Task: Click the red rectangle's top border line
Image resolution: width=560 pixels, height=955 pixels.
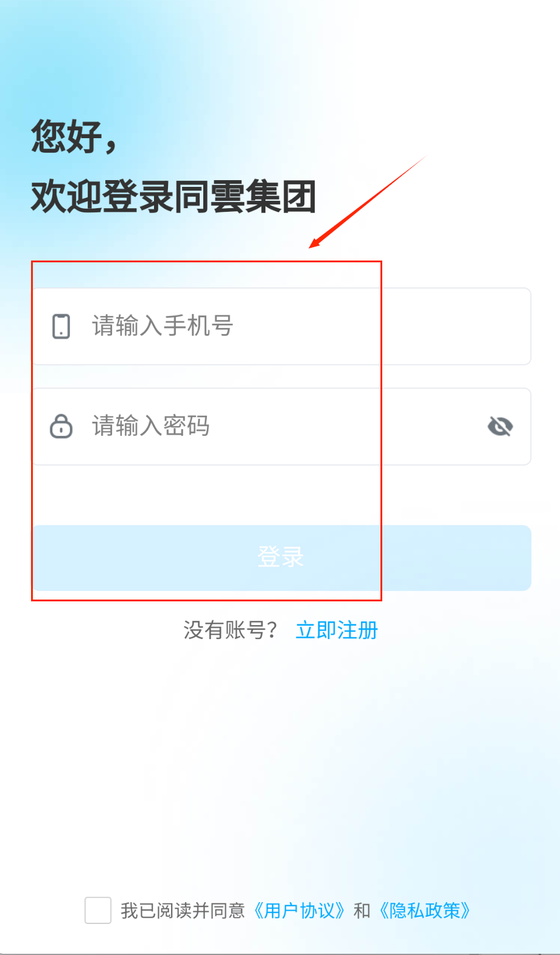Action: pyautogui.click(x=206, y=262)
